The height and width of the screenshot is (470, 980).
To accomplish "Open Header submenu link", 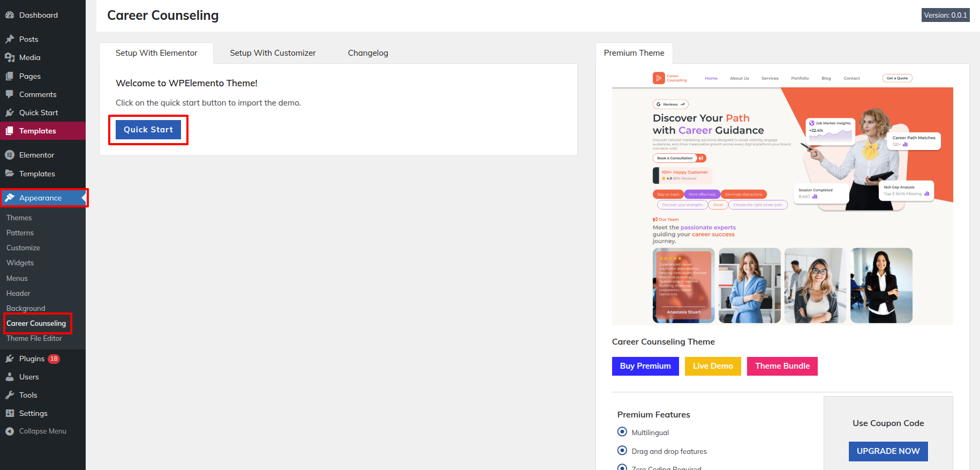I will [18, 293].
